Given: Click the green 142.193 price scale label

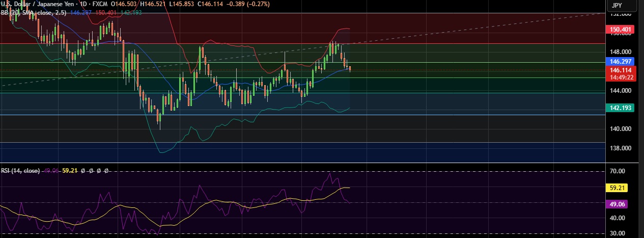Looking at the screenshot, I should pos(621,108).
